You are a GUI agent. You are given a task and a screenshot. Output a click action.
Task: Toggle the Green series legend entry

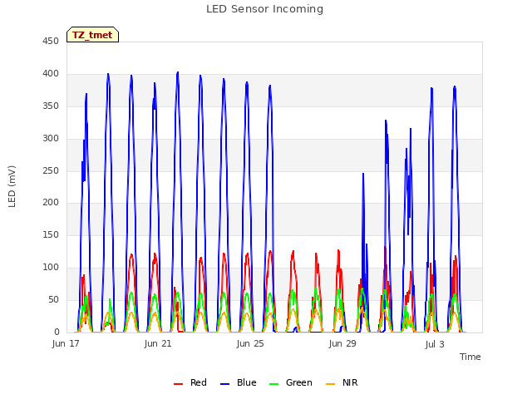290,382
